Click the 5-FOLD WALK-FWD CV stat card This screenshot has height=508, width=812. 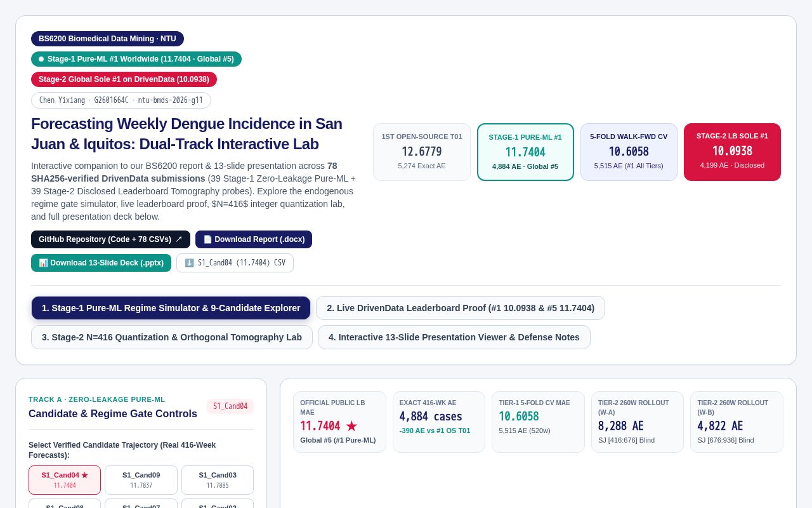[x=629, y=152]
